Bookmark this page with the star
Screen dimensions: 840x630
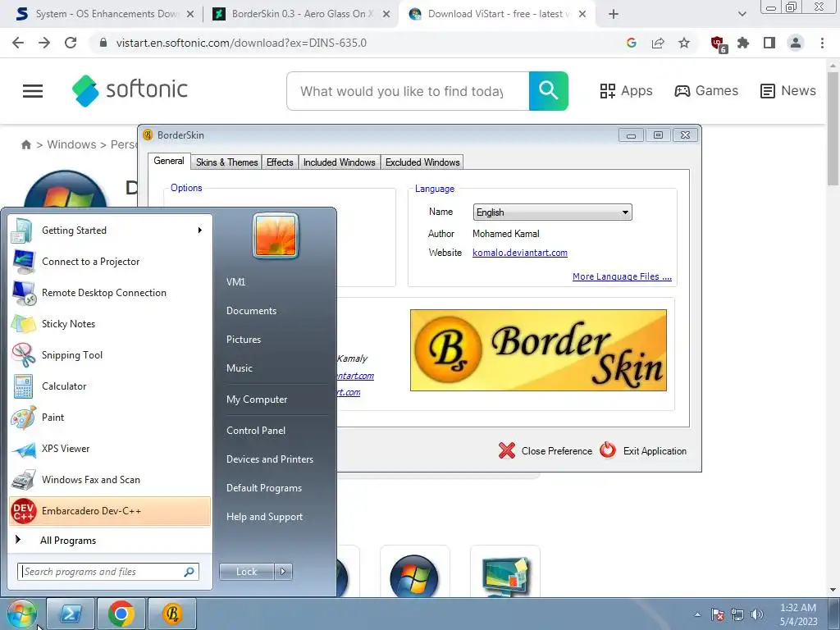coord(684,43)
